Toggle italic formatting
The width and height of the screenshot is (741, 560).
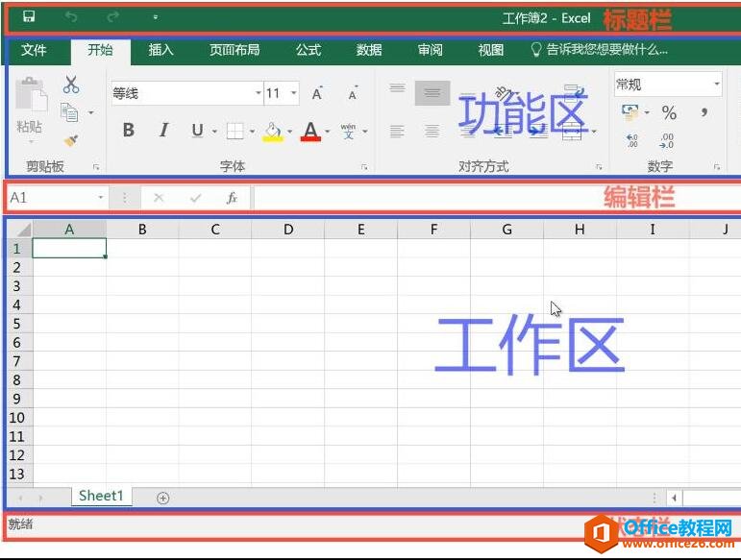[x=163, y=131]
